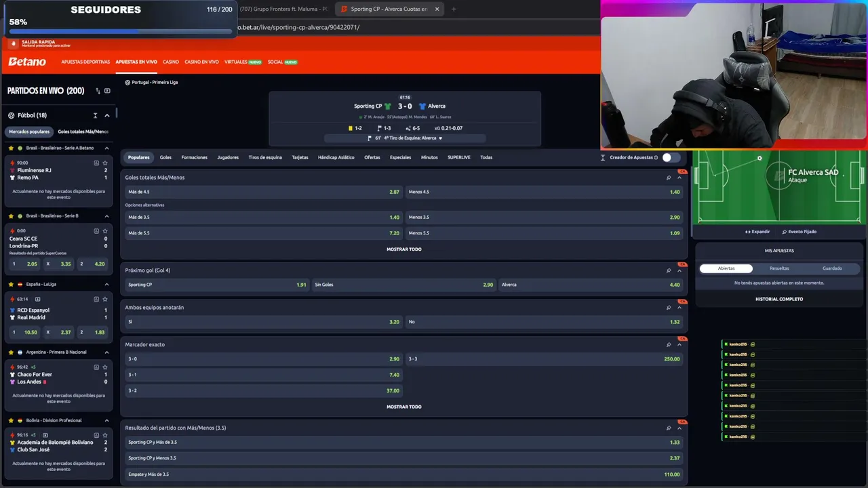The height and width of the screenshot is (488, 868).
Task: Toggle favorite star for Brasileirao Serie A Betano league
Action: [11, 148]
